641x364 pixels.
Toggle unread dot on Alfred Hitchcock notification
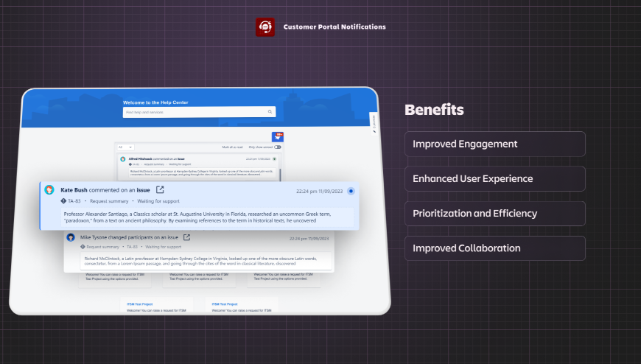tap(274, 159)
